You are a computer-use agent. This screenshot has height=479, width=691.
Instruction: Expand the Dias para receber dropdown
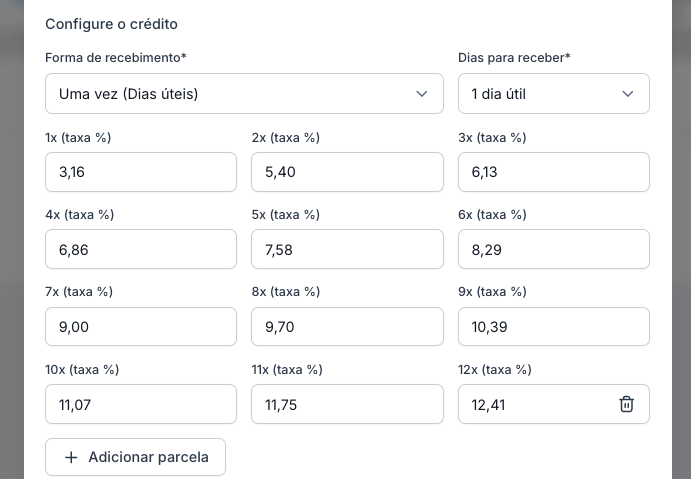click(553, 94)
